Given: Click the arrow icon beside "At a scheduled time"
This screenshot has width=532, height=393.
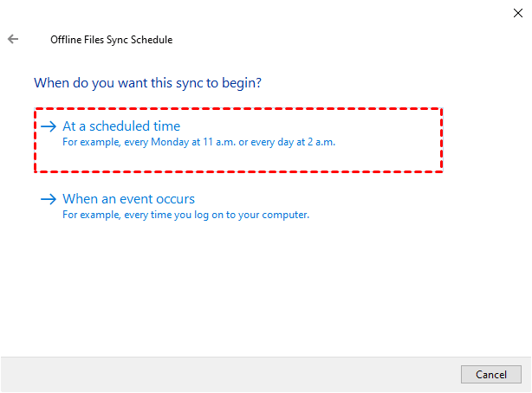Looking at the screenshot, I should [49, 126].
